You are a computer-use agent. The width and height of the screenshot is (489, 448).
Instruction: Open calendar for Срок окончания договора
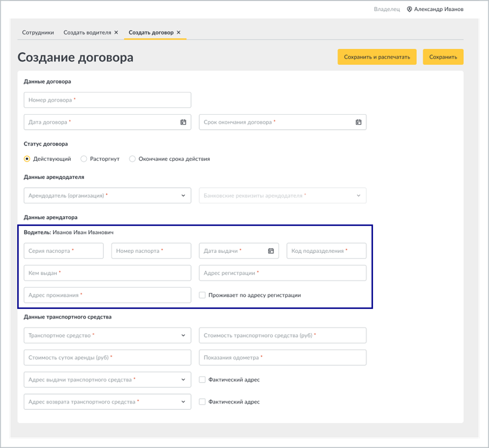pyautogui.click(x=358, y=122)
